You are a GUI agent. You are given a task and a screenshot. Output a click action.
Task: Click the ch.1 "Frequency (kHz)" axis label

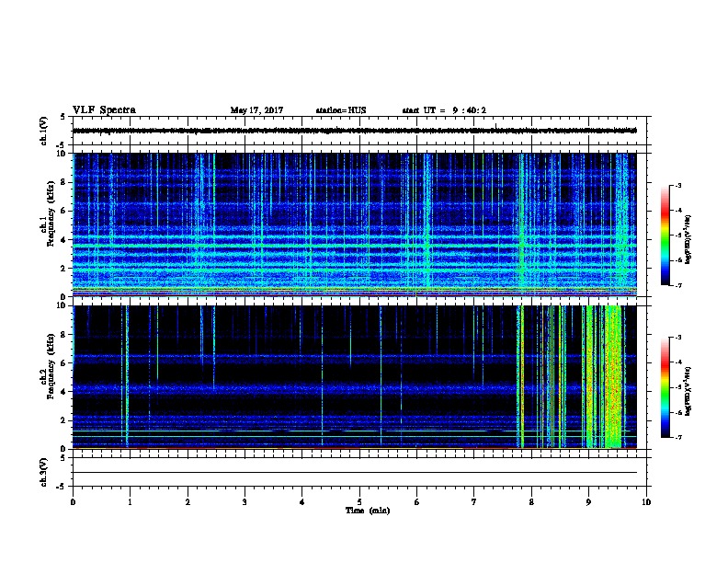[51, 213]
